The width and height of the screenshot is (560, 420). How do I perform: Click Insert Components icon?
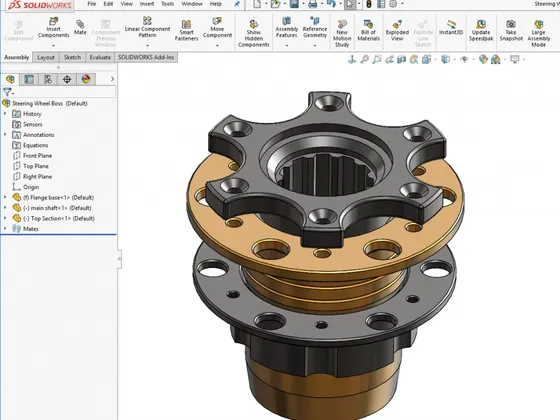pyautogui.click(x=53, y=21)
